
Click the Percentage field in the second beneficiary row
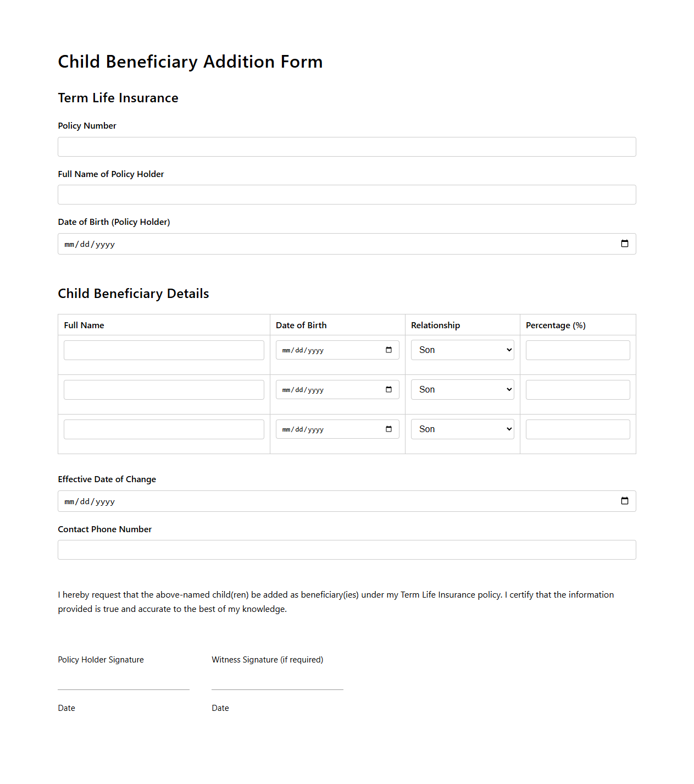point(578,389)
